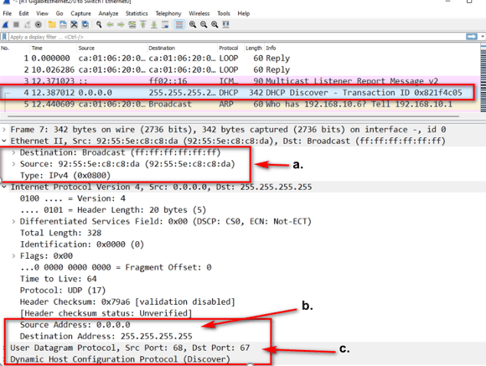The height and width of the screenshot is (366, 486).
Task: Jump to the last packet
Action: point(154,25)
